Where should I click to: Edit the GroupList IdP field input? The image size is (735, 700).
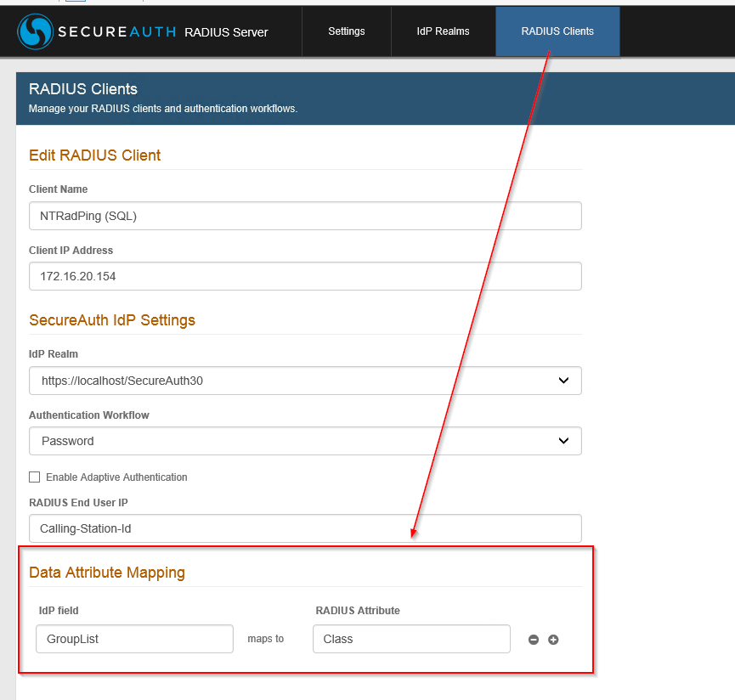coord(134,639)
